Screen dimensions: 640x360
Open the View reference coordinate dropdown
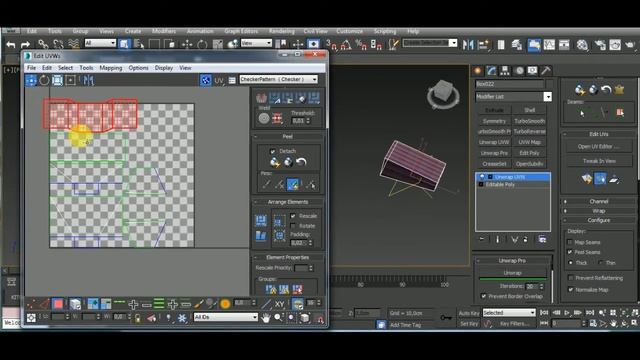pos(256,43)
